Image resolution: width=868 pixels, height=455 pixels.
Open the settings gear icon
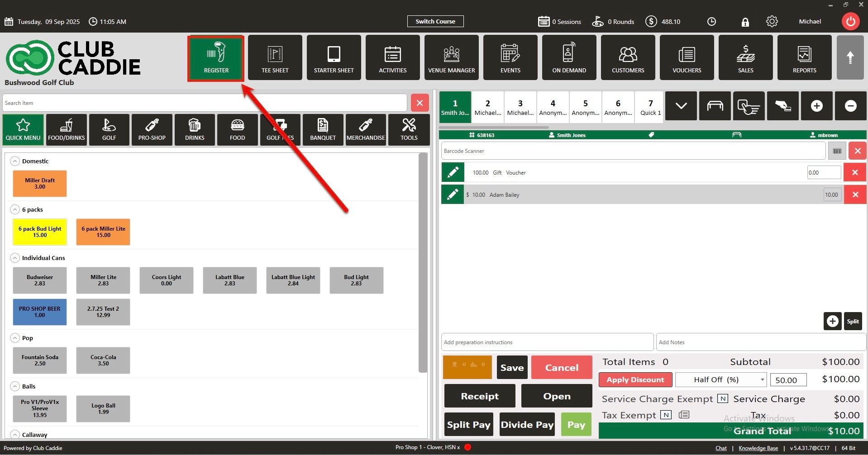pos(772,21)
